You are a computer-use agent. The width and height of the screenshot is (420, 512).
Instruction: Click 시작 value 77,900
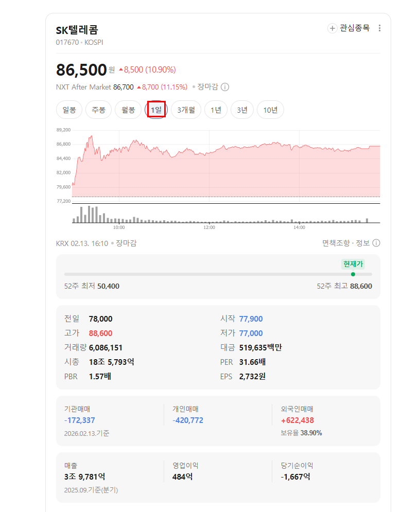pyautogui.click(x=251, y=319)
